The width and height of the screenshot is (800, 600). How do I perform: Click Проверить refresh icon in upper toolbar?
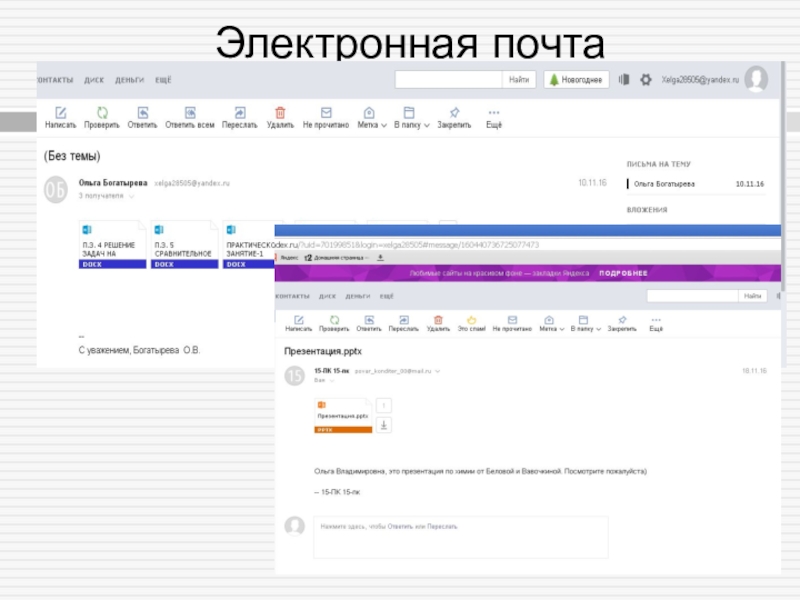(x=101, y=113)
